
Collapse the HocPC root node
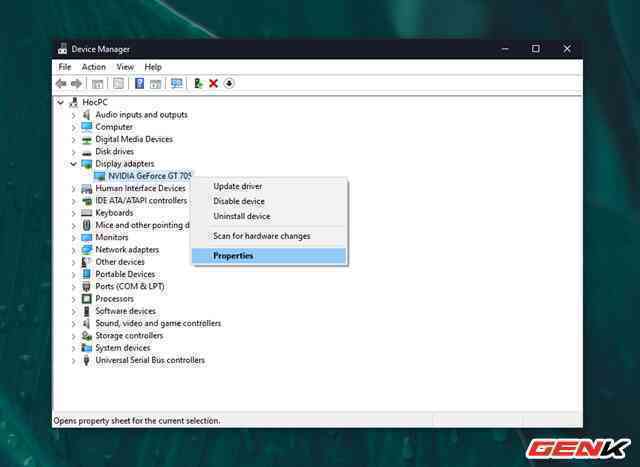coord(60,102)
